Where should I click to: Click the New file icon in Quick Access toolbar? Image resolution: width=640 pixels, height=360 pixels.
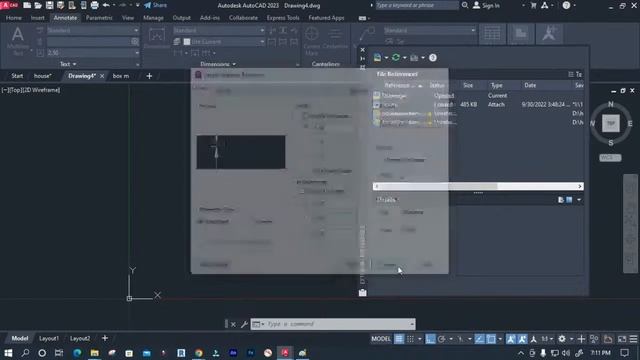(27, 5)
